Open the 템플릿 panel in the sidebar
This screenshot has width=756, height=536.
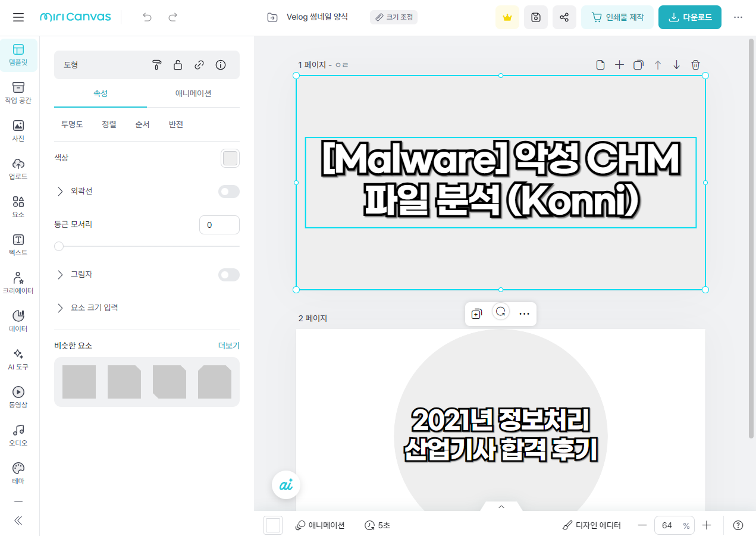click(18, 55)
